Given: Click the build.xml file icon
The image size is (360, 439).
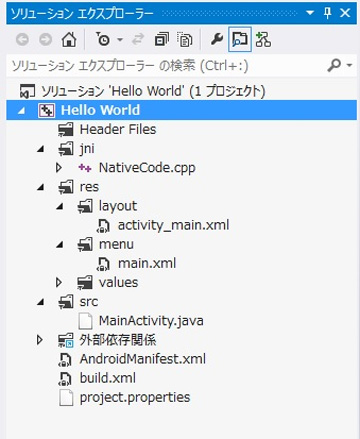Looking at the screenshot, I should click(65, 379).
